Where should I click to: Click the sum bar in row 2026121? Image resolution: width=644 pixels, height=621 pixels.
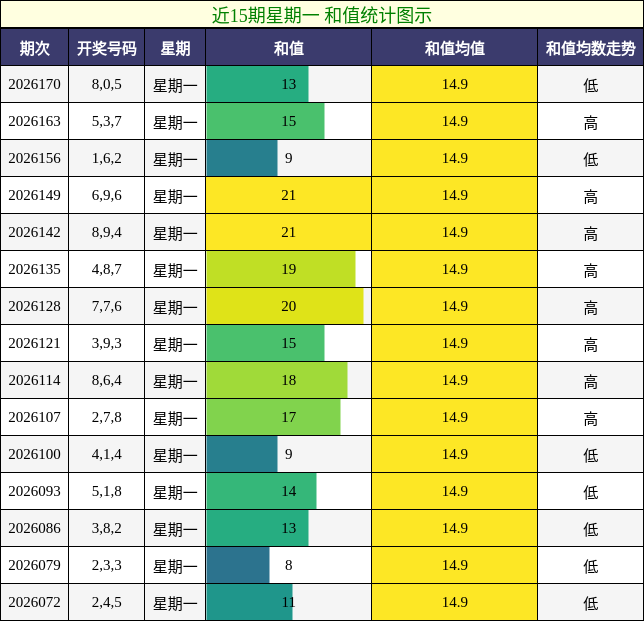265,343
